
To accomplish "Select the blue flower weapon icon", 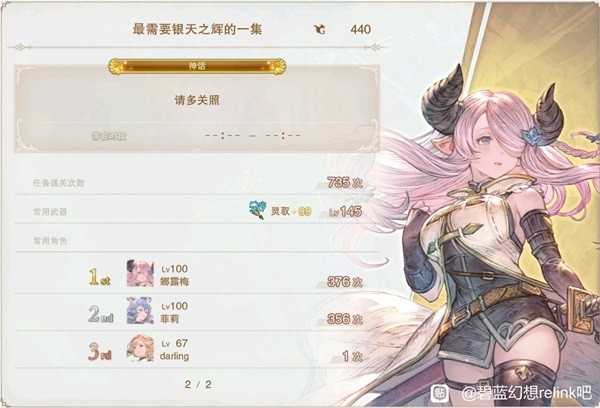I will (258, 210).
